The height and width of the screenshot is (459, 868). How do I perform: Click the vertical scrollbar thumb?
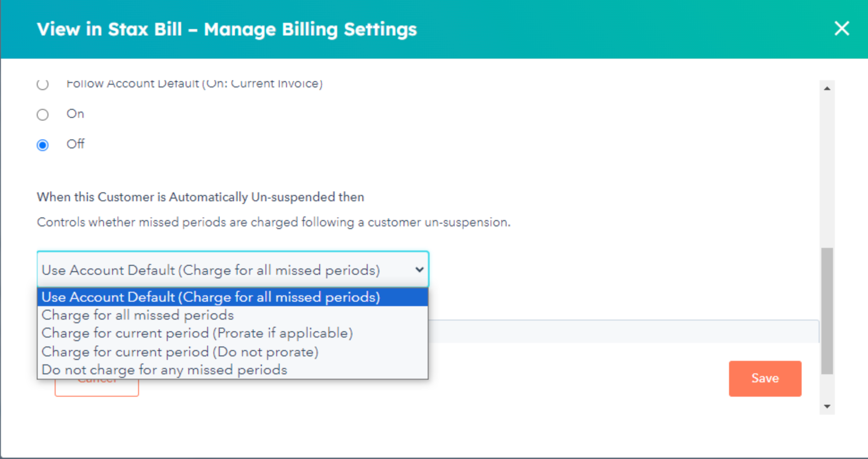tap(827, 311)
